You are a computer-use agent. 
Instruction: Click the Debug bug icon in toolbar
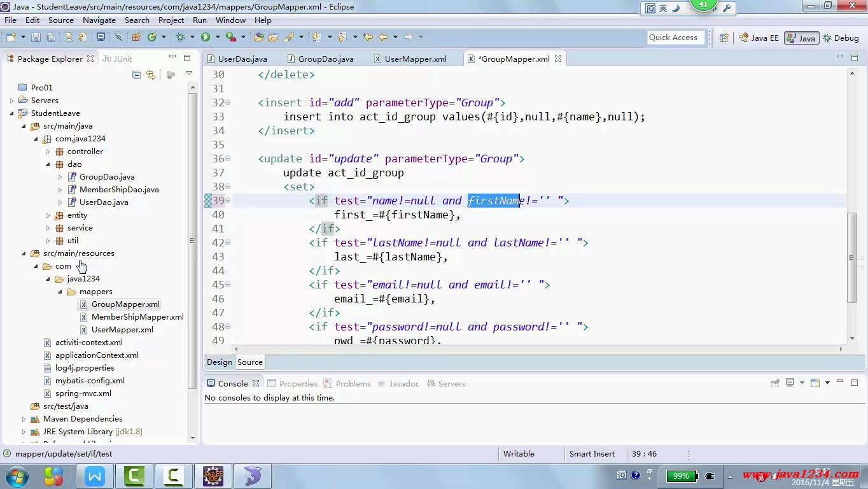pyautogui.click(x=180, y=38)
